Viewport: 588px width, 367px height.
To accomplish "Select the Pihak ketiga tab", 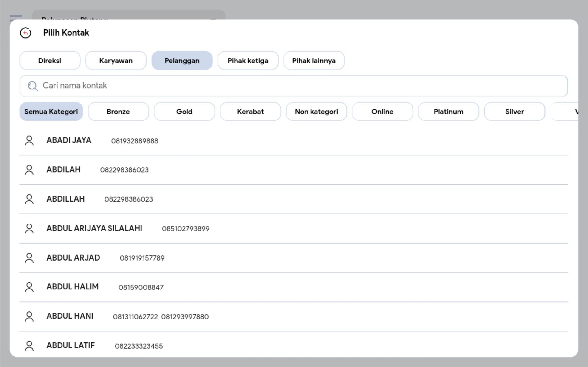I will tap(248, 61).
